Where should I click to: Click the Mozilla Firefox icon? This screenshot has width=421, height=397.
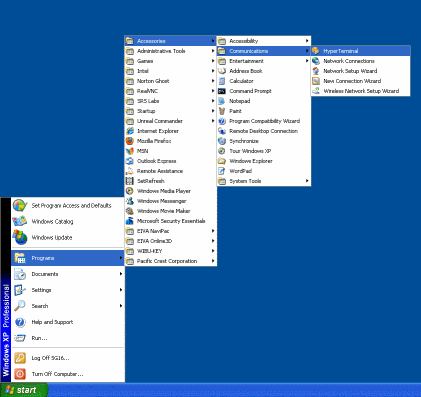pos(130,141)
